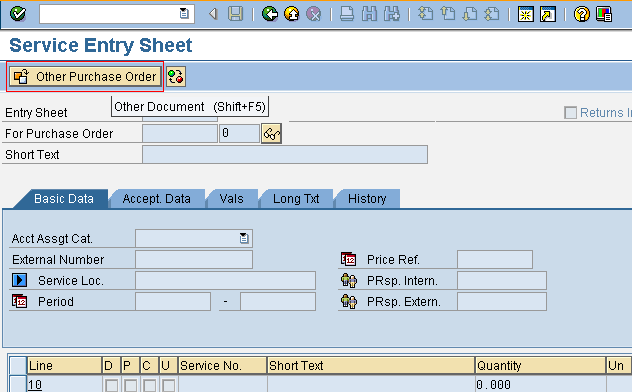This screenshot has height=392, width=632.
Task: Go to First Page icon
Action: coord(425,14)
